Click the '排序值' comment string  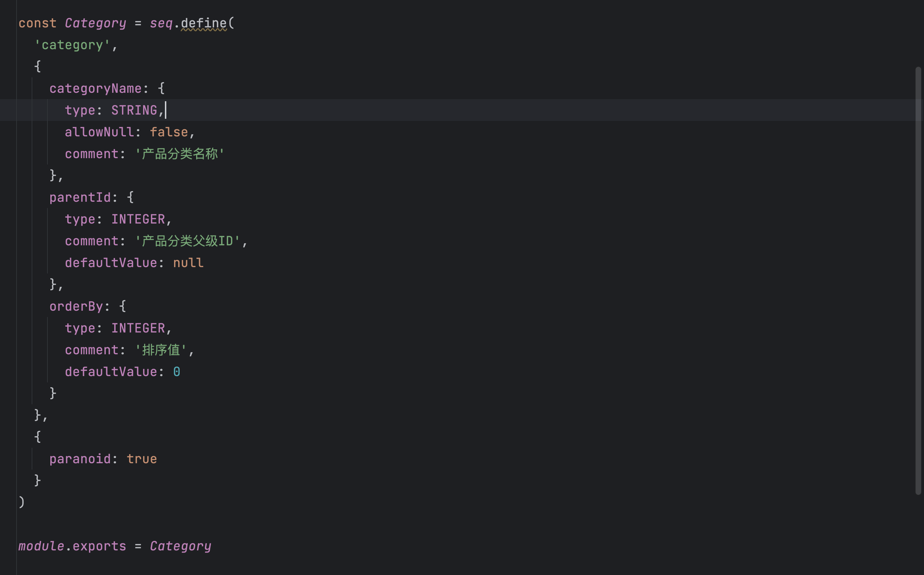[x=161, y=350]
